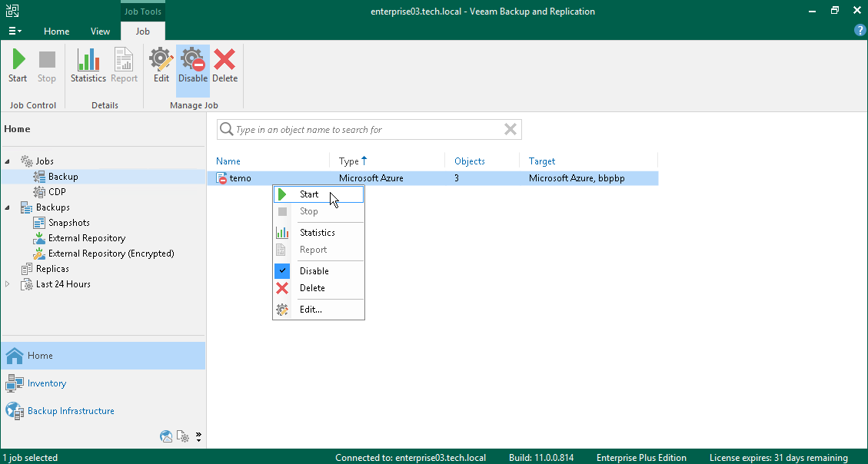
Task: Click the Veeam application logo icon
Action: 12,11
